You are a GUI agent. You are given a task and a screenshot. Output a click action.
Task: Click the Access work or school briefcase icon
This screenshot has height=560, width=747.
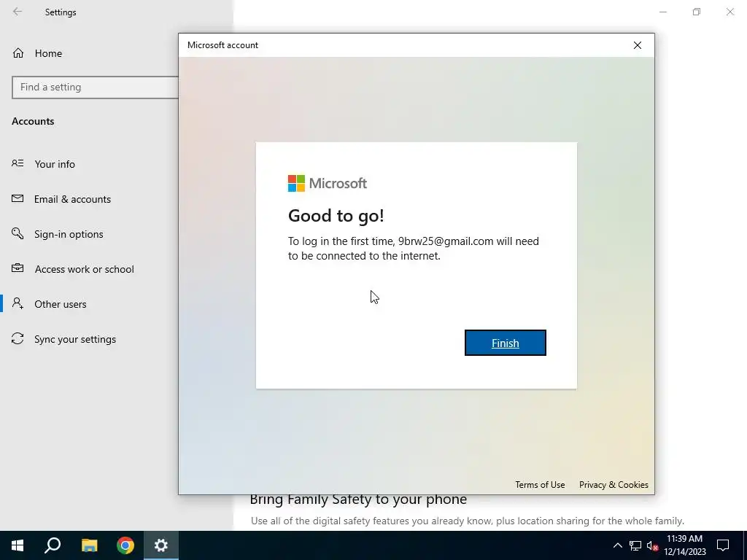[x=18, y=268]
